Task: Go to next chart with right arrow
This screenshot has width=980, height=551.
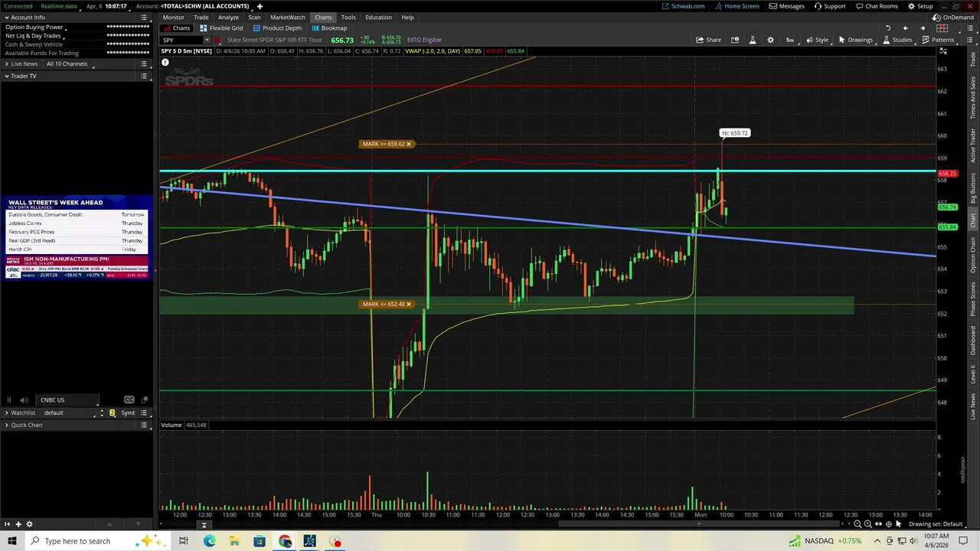Action: coord(922,28)
